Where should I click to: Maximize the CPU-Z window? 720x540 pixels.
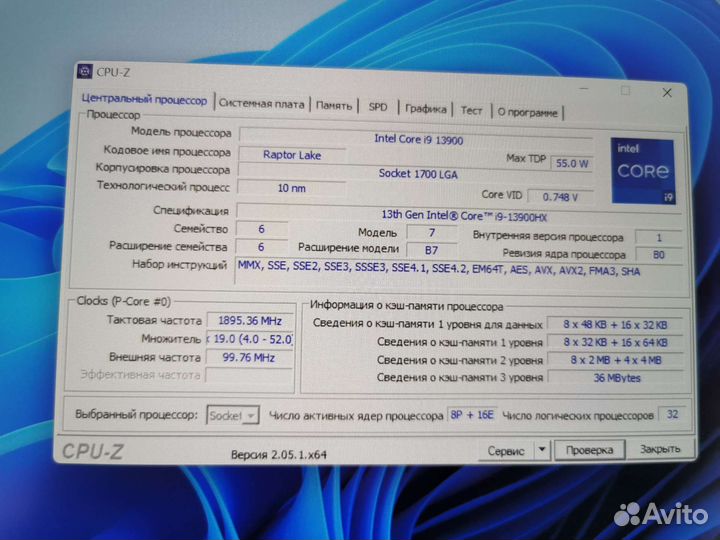pyautogui.click(x=625, y=90)
